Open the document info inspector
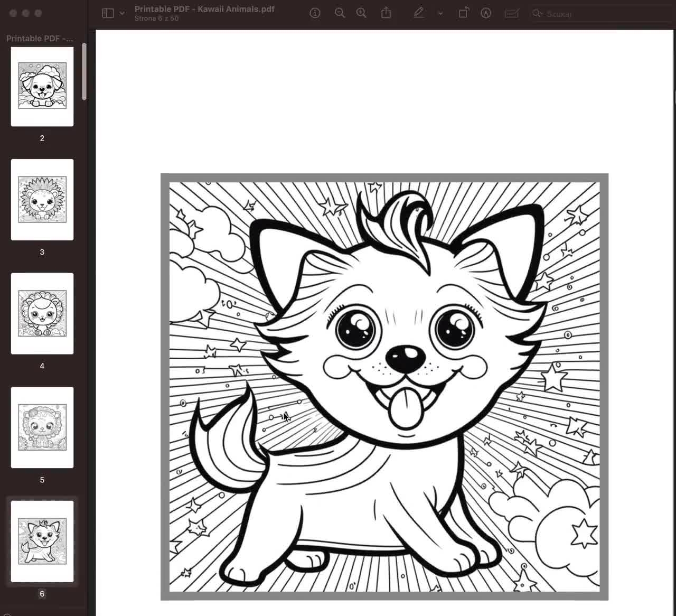 click(x=315, y=13)
